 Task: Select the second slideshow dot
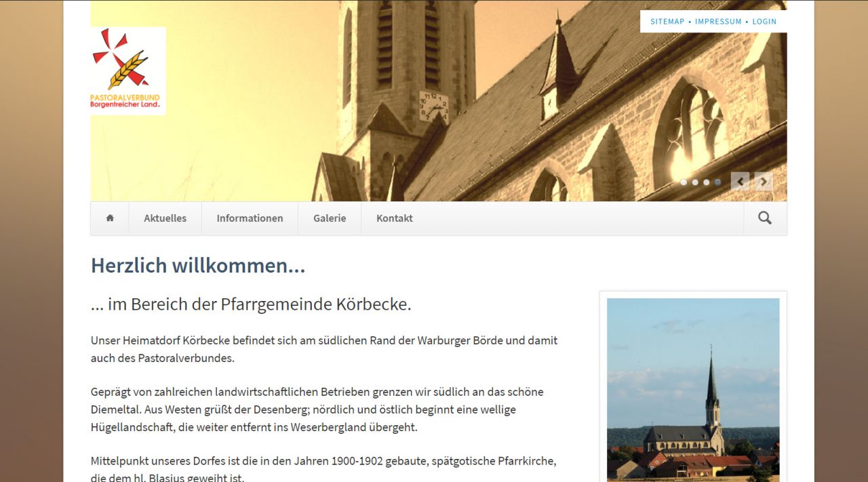coord(695,182)
